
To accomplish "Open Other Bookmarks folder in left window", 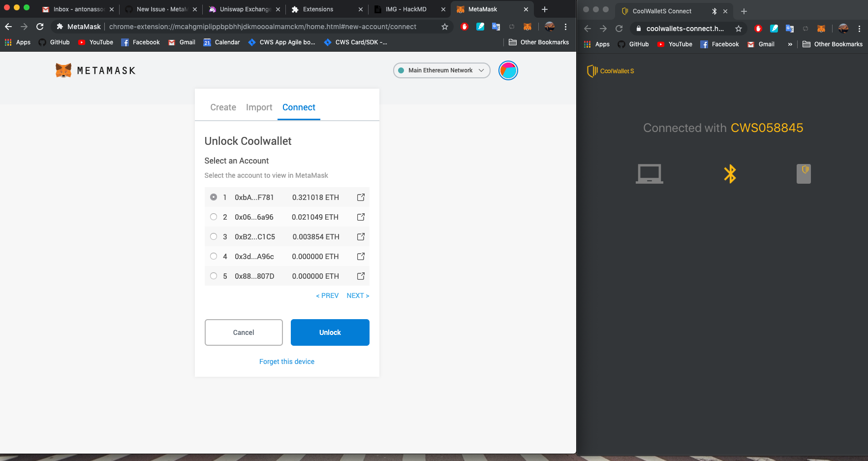I will (x=539, y=42).
